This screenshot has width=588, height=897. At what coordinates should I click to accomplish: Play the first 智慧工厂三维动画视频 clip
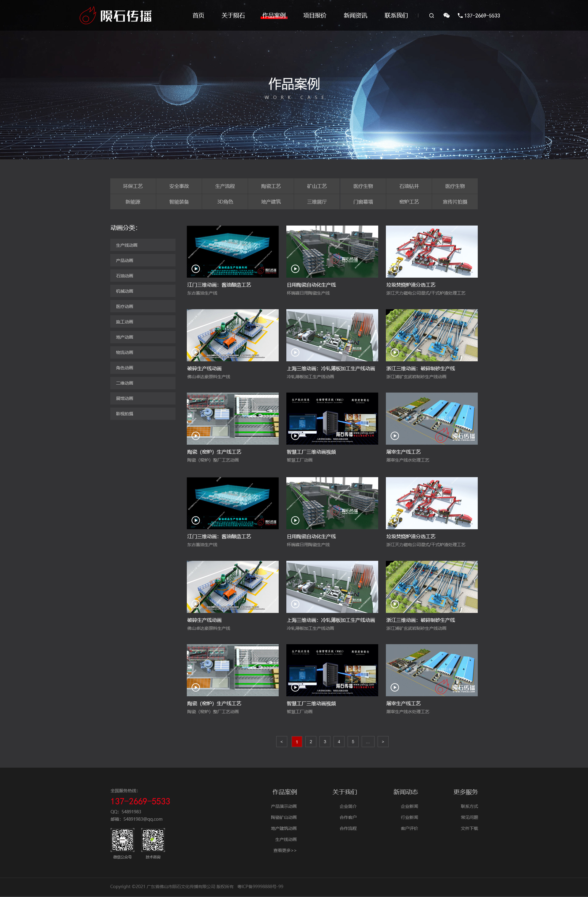(x=295, y=436)
